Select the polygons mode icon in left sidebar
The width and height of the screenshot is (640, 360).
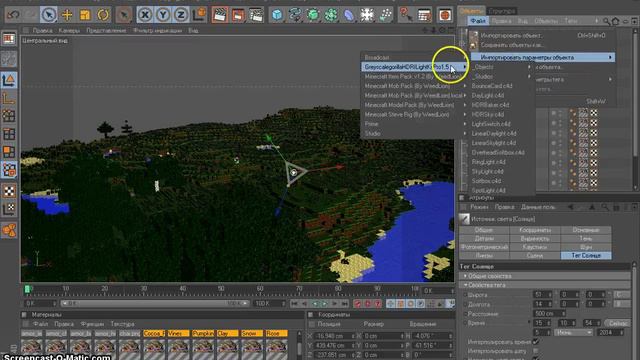point(9,152)
